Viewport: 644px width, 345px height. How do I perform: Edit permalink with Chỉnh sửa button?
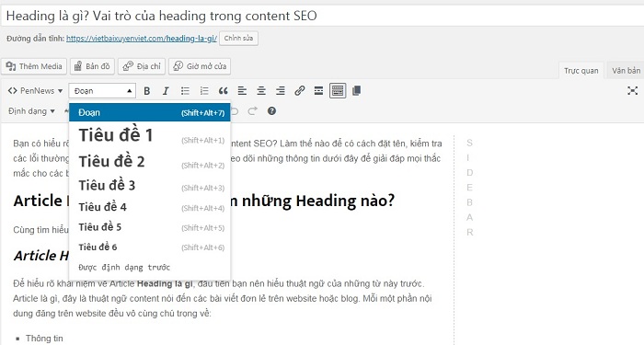pyautogui.click(x=238, y=39)
